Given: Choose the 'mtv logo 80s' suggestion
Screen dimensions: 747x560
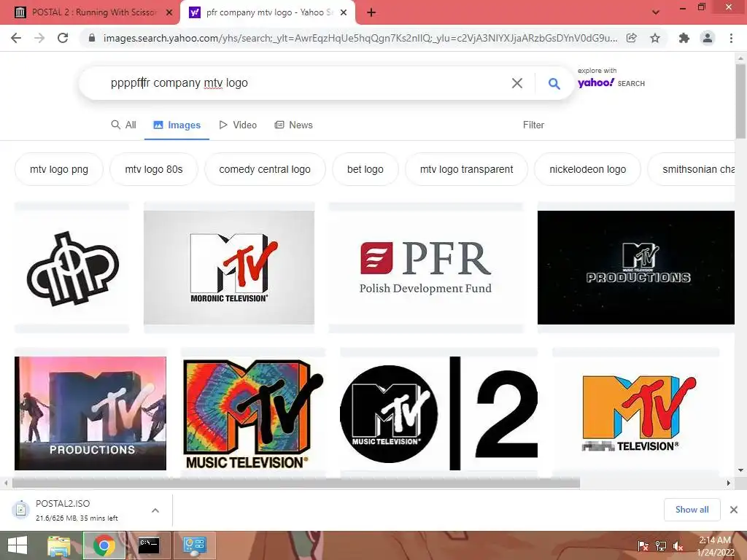Looking at the screenshot, I should click(153, 169).
